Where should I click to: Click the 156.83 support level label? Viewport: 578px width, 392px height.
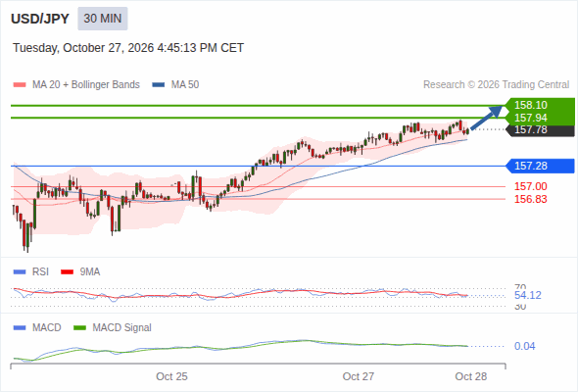(x=530, y=199)
